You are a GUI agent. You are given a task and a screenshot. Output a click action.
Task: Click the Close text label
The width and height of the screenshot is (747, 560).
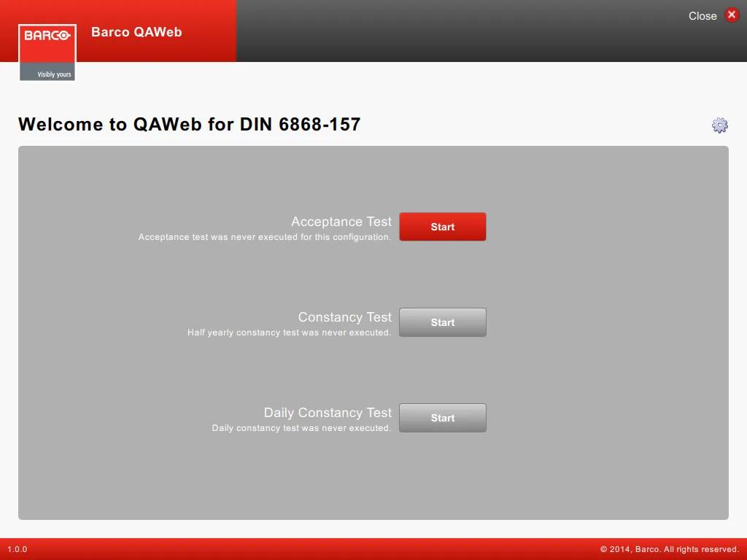pos(702,16)
